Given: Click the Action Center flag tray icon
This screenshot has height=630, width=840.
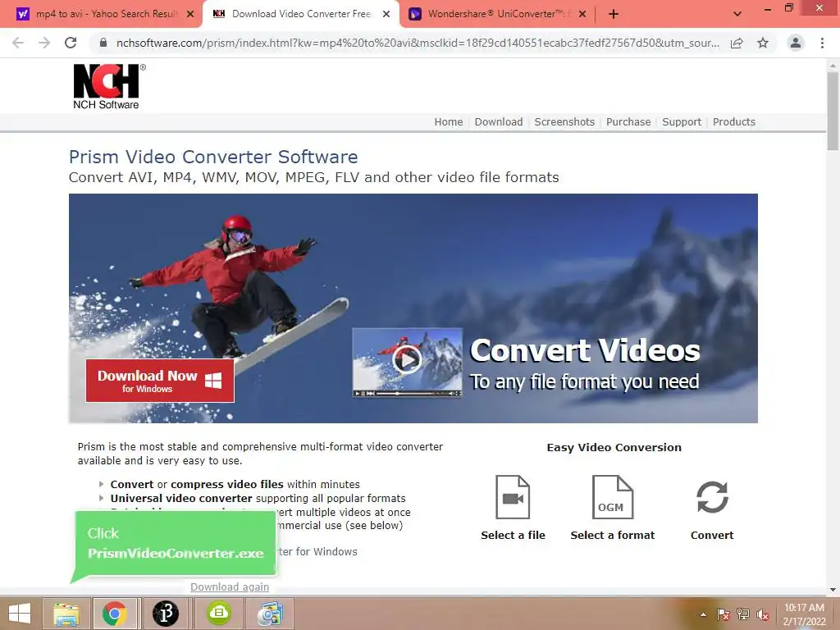Looking at the screenshot, I should (723, 614).
